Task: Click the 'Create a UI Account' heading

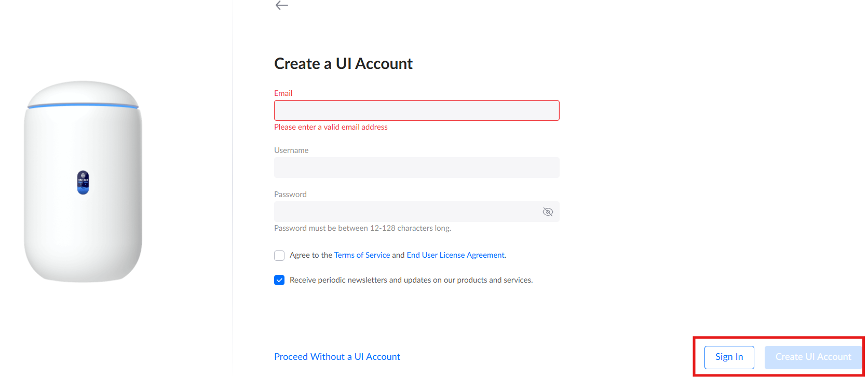Action: click(x=343, y=64)
